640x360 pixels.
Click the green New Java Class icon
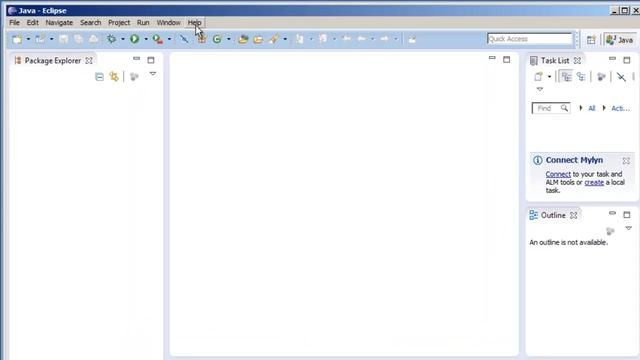coord(217,39)
